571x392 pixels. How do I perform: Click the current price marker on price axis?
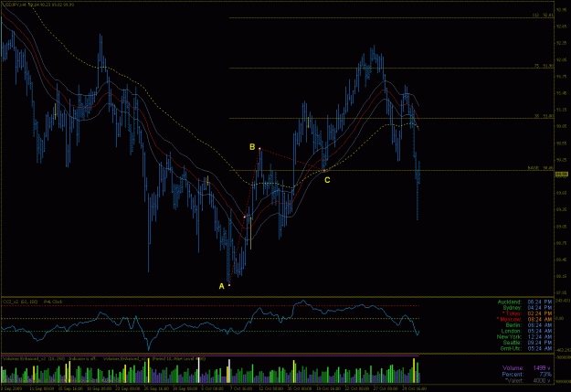click(x=562, y=175)
